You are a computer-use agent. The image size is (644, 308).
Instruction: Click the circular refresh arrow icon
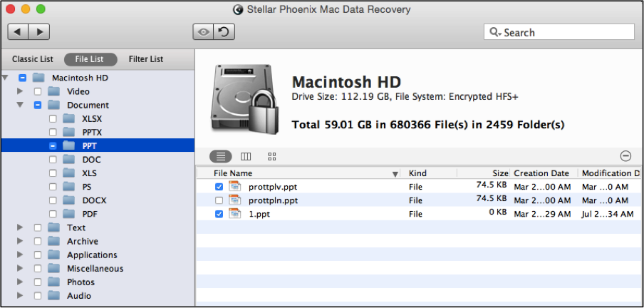tap(224, 31)
